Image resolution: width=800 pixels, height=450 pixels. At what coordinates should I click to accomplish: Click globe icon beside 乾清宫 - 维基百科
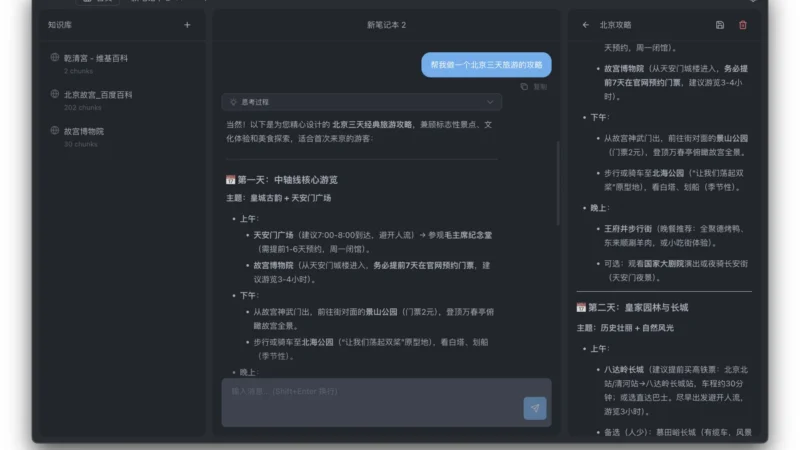click(55, 58)
